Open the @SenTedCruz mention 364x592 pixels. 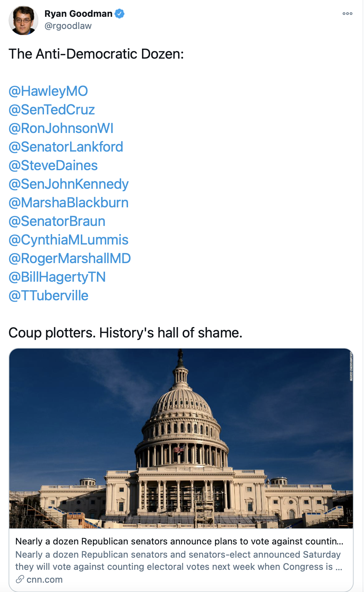tap(52, 110)
